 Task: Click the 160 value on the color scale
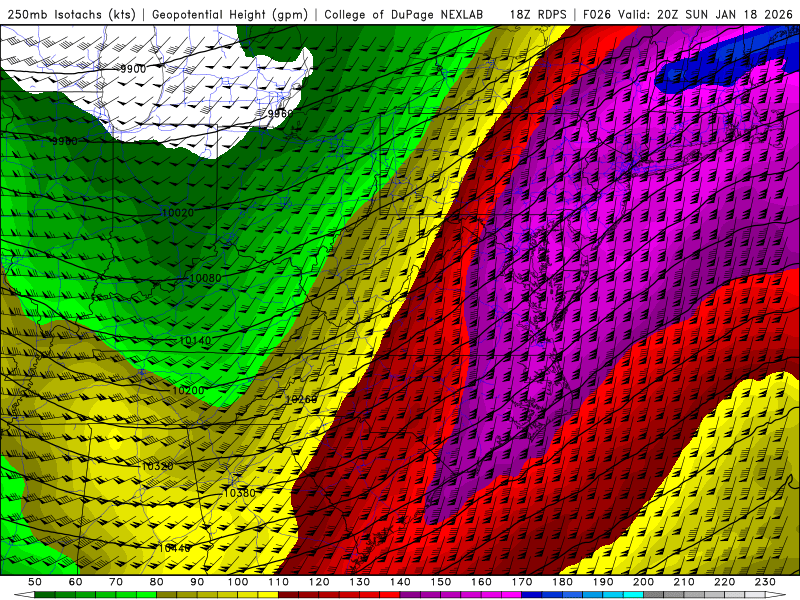click(482, 582)
